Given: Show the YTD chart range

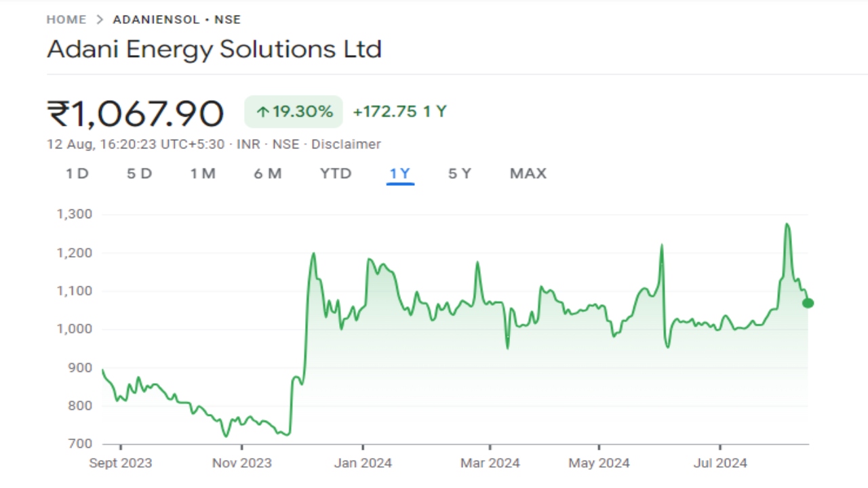Looking at the screenshot, I should [x=336, y=174].
